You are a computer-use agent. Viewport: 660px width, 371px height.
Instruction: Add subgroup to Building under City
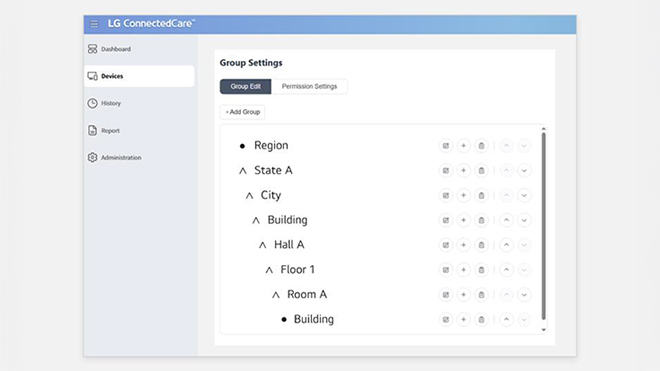tap(463, 220)
